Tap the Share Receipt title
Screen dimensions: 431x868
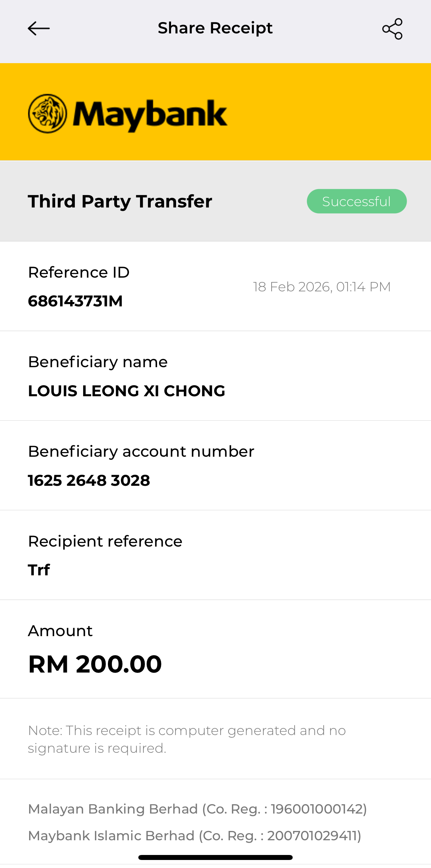click(215, 28)
